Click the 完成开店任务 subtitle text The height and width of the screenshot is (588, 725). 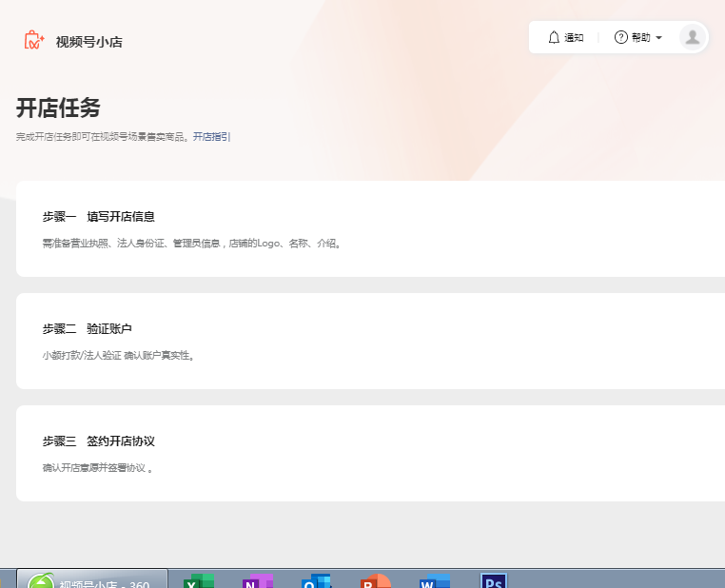[x=103, y=137]
